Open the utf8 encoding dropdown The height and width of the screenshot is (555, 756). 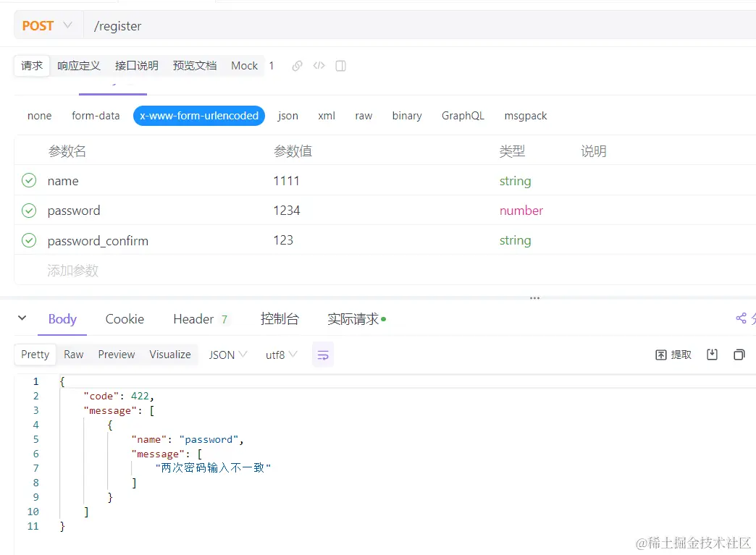(x=281, y=355)
